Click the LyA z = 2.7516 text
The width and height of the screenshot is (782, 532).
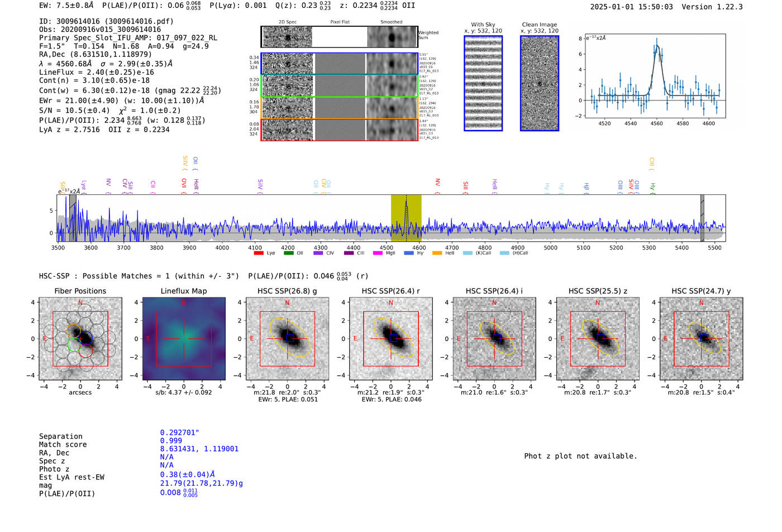tap(69, 130)
